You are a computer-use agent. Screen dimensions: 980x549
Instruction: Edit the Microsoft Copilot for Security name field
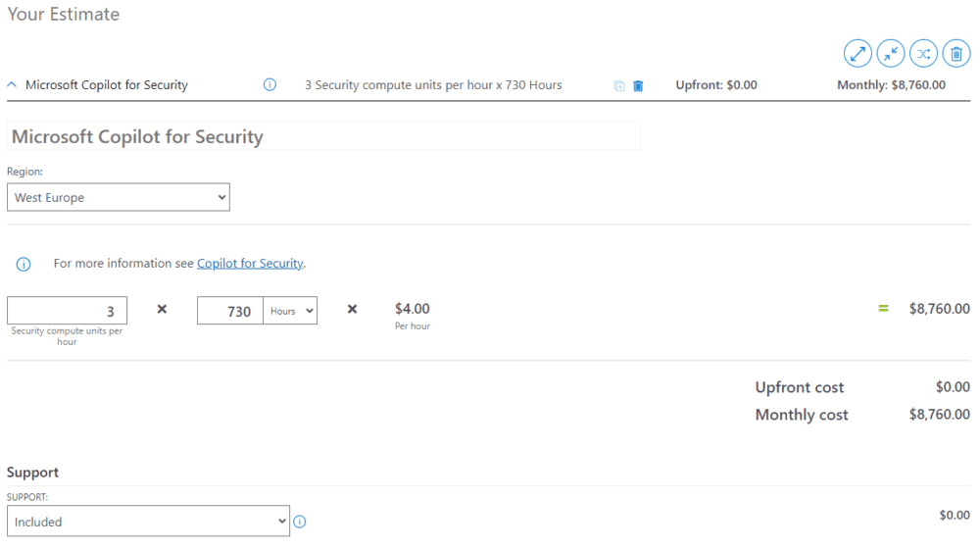point(323,135)
